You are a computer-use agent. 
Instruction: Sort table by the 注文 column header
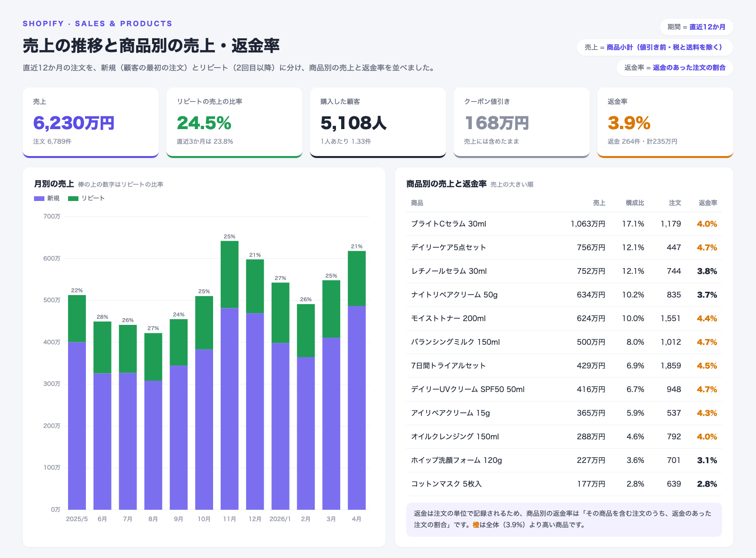[675, 203]
